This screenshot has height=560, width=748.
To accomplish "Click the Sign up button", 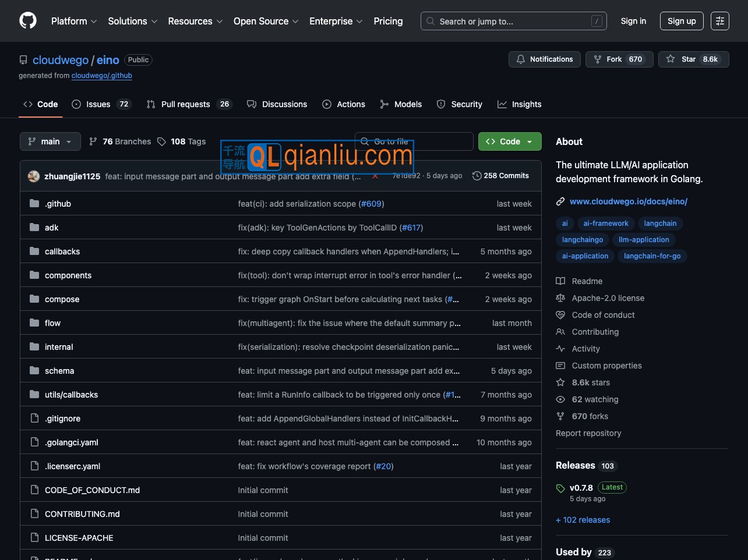I will tap(682, 21).
